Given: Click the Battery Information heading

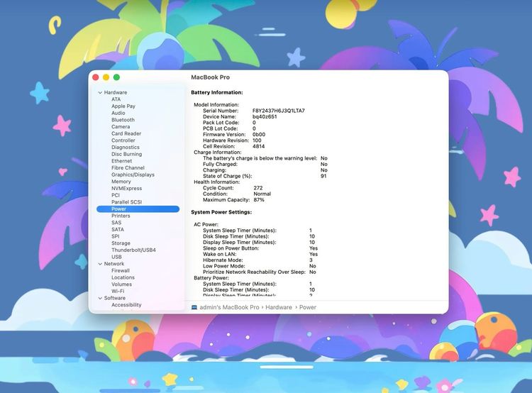Looking at the screenshot, I should tap(217, 92).
